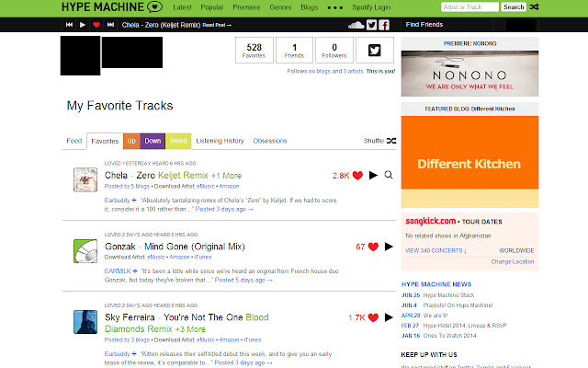The image size is (588, 368).
Task: Open SoundCloud icon in player bar
Action: (356, 25)
